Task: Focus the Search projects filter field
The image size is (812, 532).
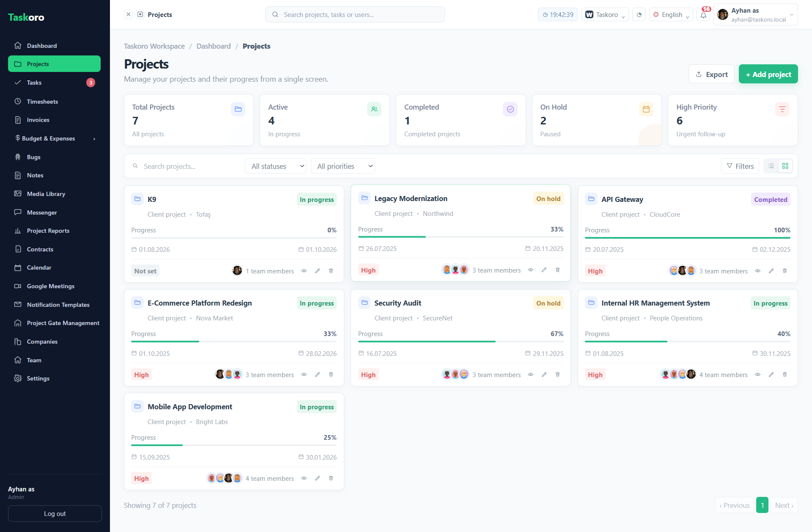Action: pos(186,166)
